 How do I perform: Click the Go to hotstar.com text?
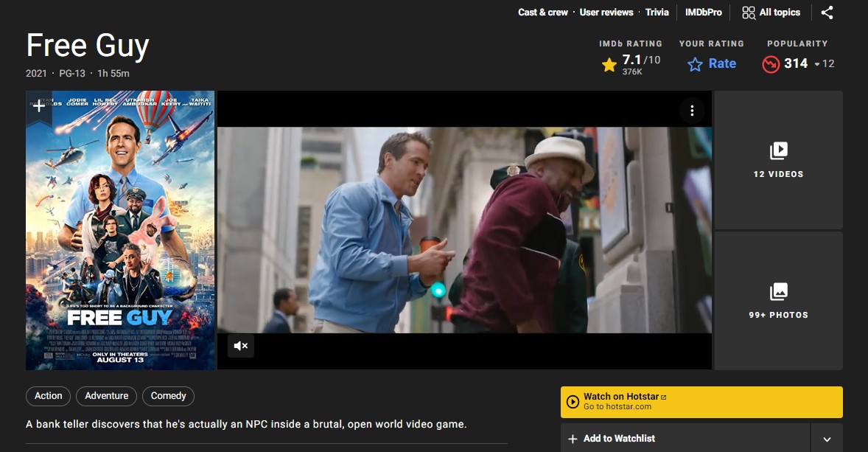[617, 406]
